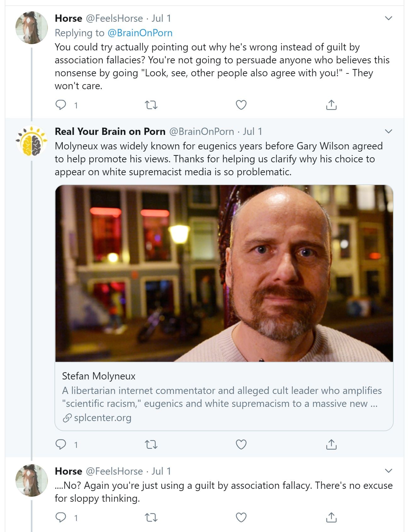Share Horse's sloppy thinking tweet

click(x=331, y=518)
